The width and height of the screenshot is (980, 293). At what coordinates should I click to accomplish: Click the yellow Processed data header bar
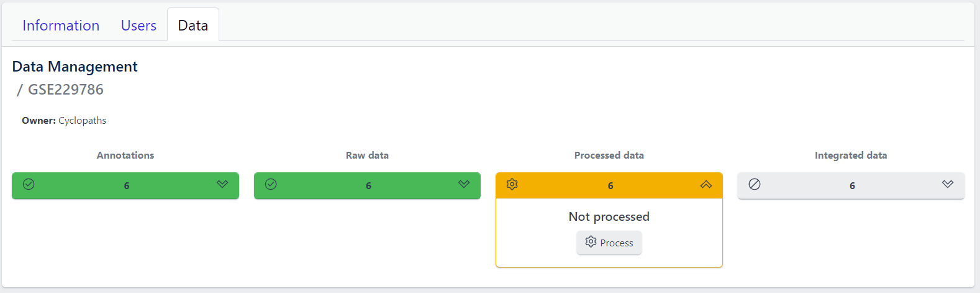click(x=610, y=185)
